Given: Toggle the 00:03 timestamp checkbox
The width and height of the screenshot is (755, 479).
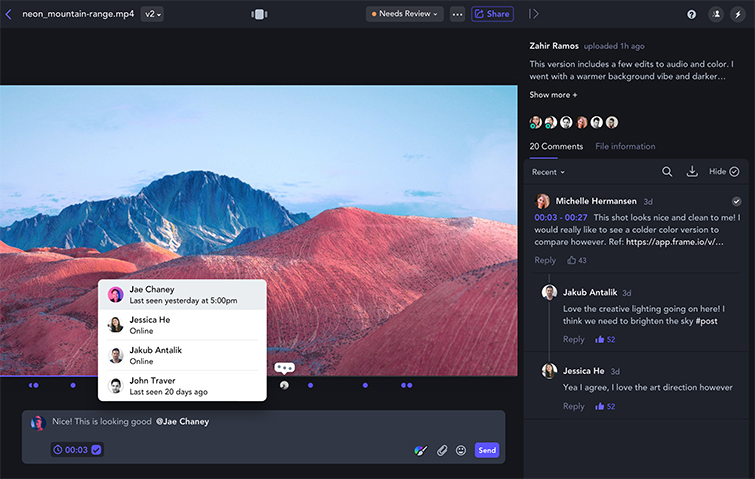Looking at the screenshot, I should (x=96, y=450).
